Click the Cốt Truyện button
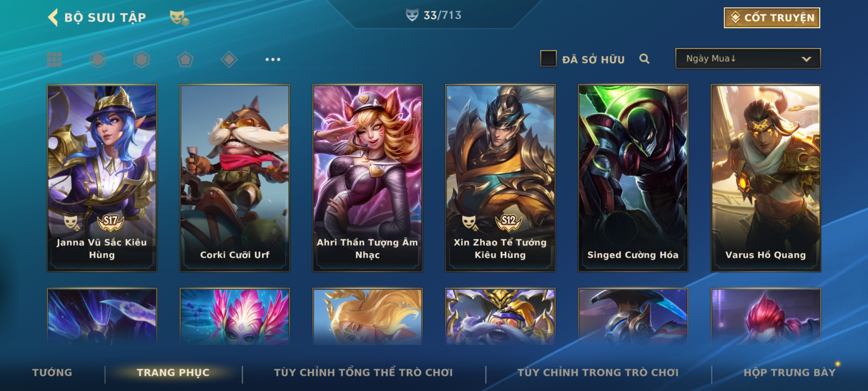Screen dimensions: 868x391 pos(772,18)
